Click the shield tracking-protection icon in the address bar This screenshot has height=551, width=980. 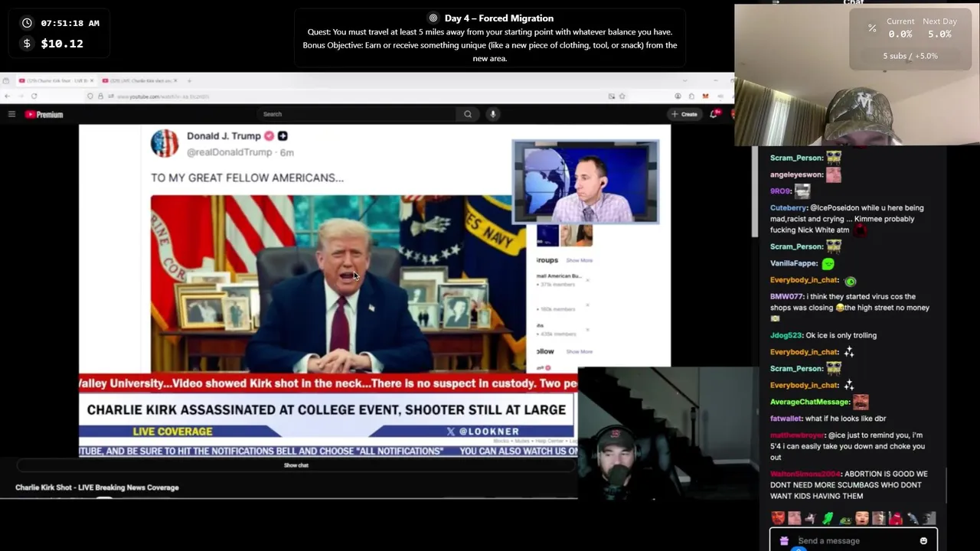[90, 96]
